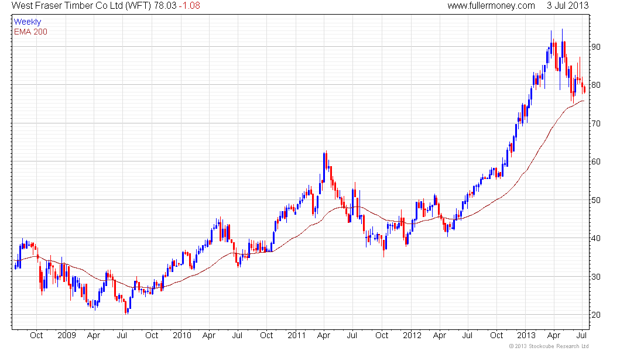644x351 pixels.
Task: Click the 2011 year label on time axis
Action: tap(297, 335)
